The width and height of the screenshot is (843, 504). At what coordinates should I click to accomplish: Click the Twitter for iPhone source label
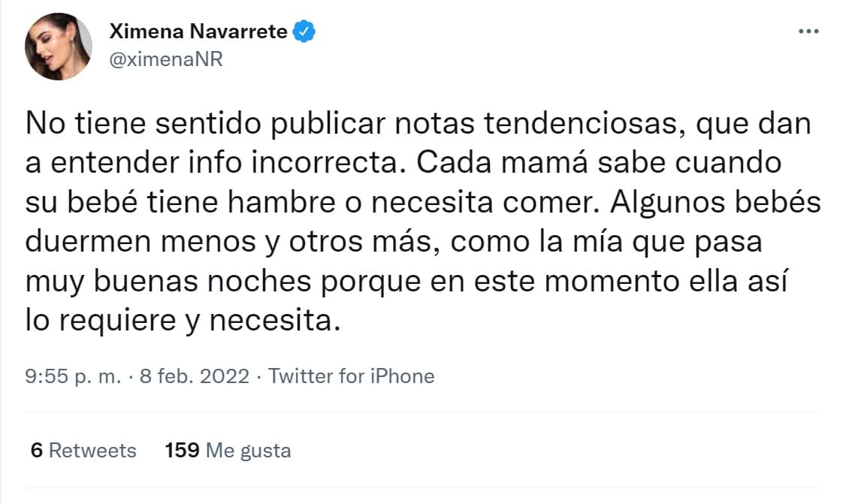[350, 376]
